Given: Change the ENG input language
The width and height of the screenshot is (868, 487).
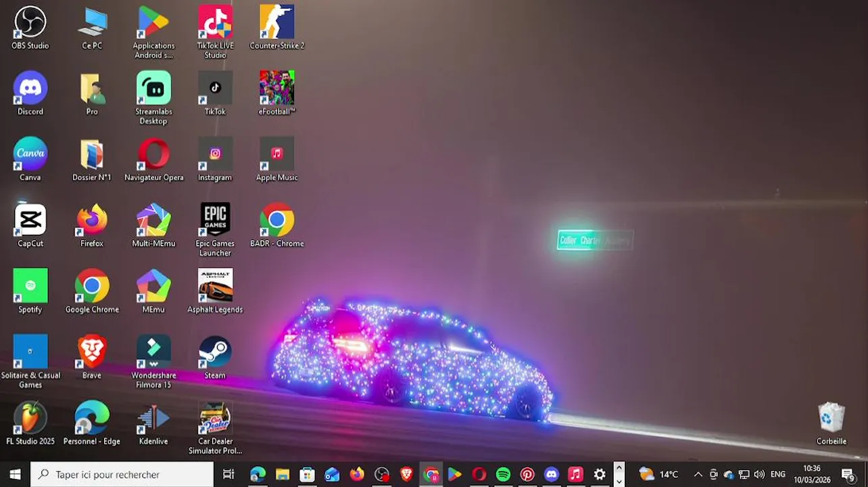Looking at the screenshot, I should click(778, 474).
